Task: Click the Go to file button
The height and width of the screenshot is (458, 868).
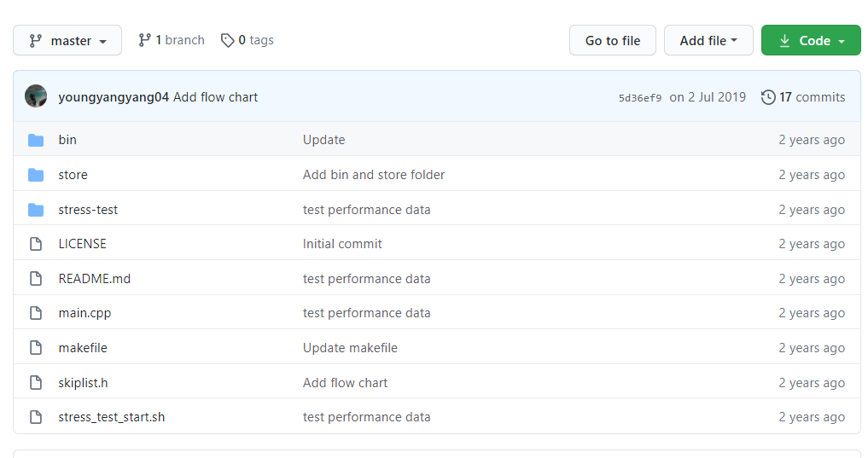Action: [x=613, y=40]
